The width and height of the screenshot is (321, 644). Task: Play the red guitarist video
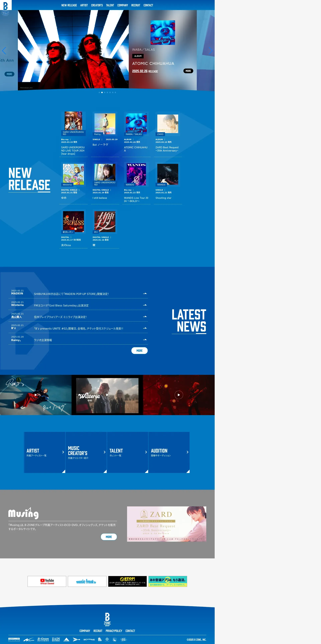[179, 395]
